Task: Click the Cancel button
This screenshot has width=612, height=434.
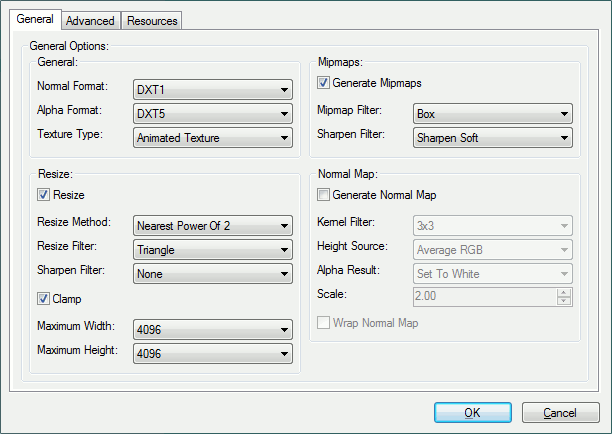Action: (x=559, y=412)
